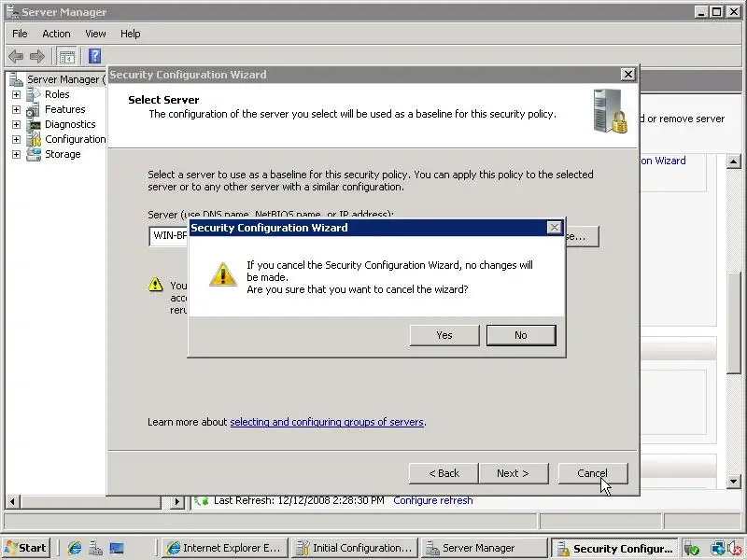Click the wizard's Back button
The height and width of the screenshot is (560, 747).
tap(444, 473)
